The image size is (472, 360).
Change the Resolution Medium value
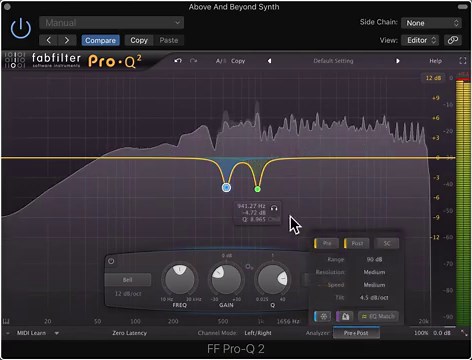(374, 272)
